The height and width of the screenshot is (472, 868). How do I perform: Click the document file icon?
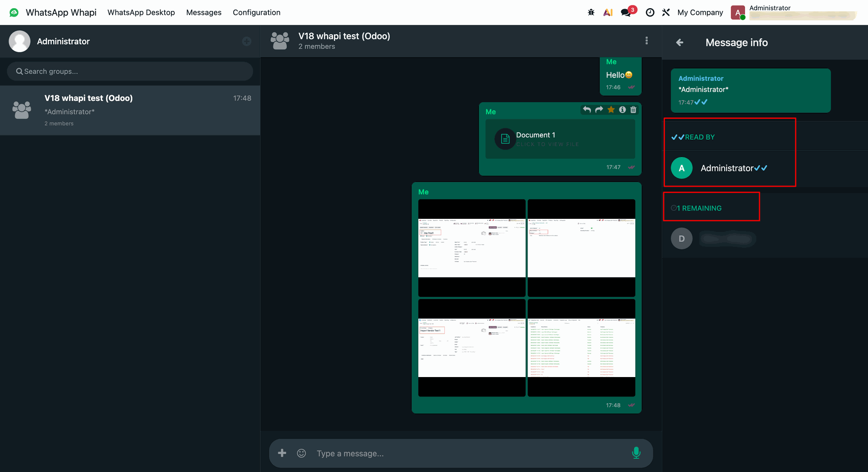click(x=505, y=139)
